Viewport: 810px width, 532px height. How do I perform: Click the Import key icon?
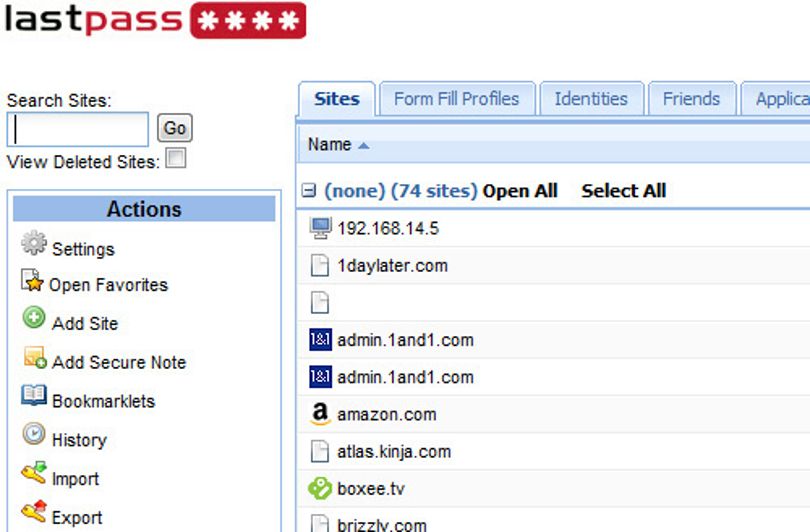click(34, 473)
